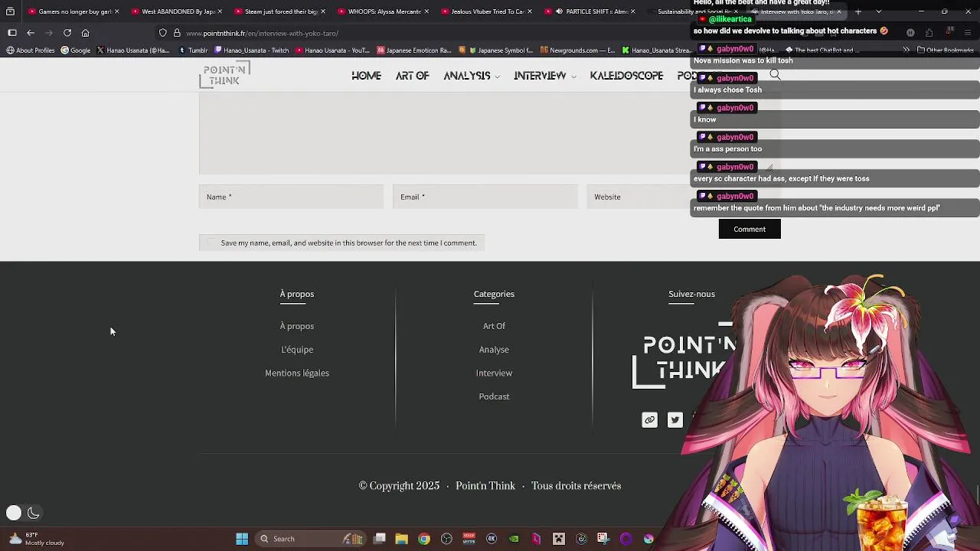
Task: Open the NVIDIA app in the taskbar
Action: (514, 539)
